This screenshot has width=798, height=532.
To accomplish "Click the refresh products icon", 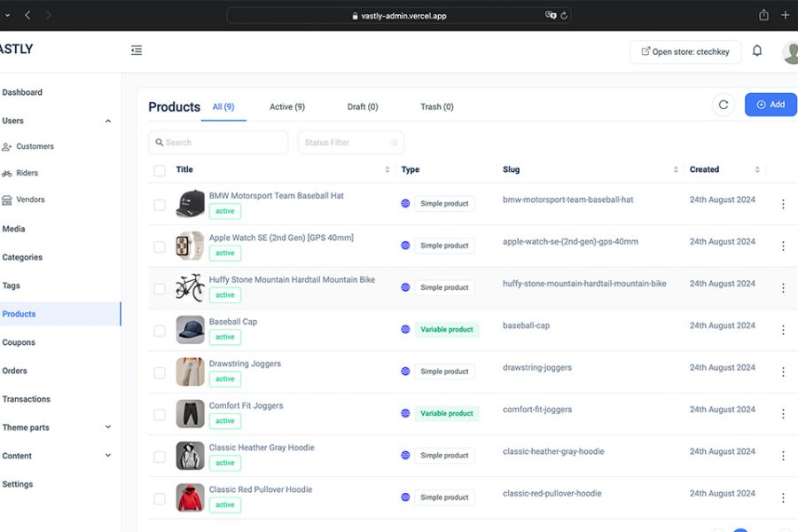I will [723, 105].
